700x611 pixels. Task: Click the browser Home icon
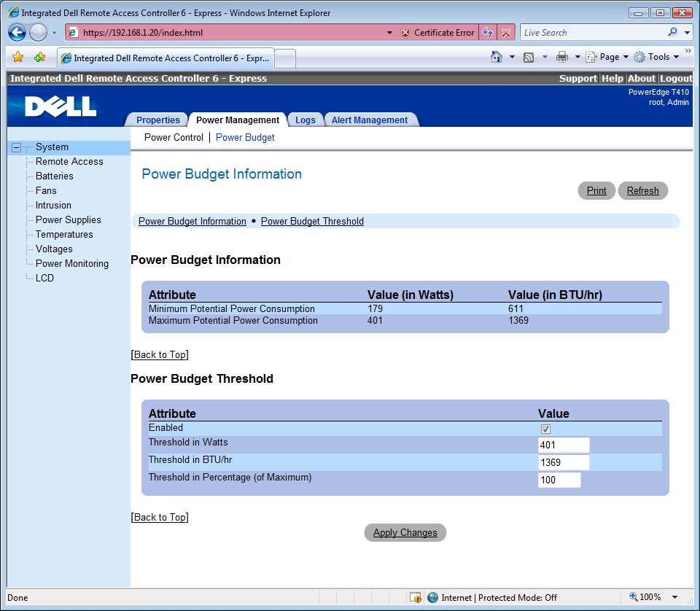pos(496,57)
